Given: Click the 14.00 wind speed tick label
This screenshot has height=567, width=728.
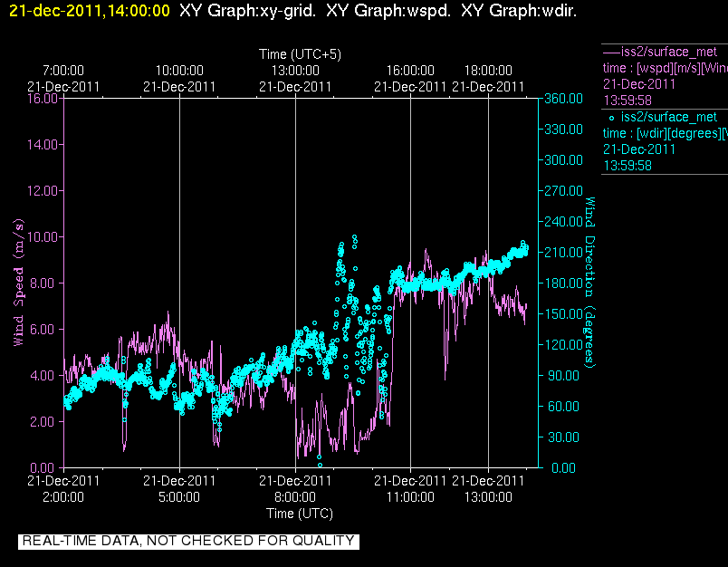Looking at the screenshot, I should (43, 144).
